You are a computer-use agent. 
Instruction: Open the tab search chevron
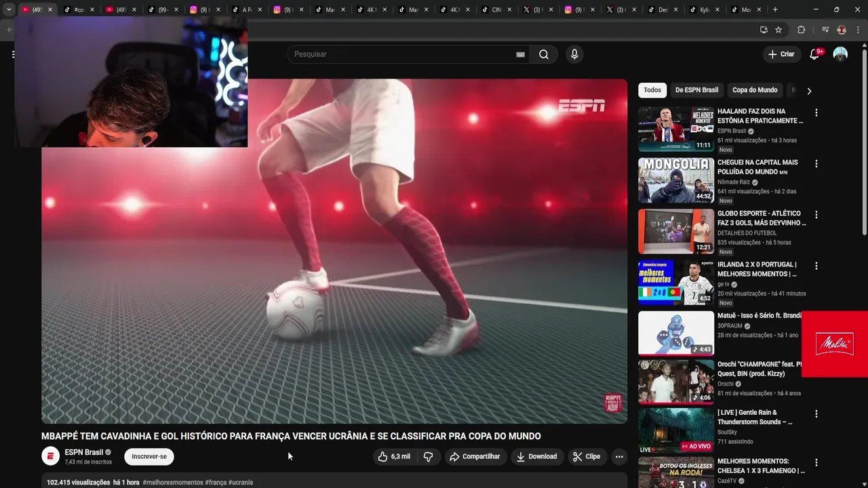[x=9, y=9]
